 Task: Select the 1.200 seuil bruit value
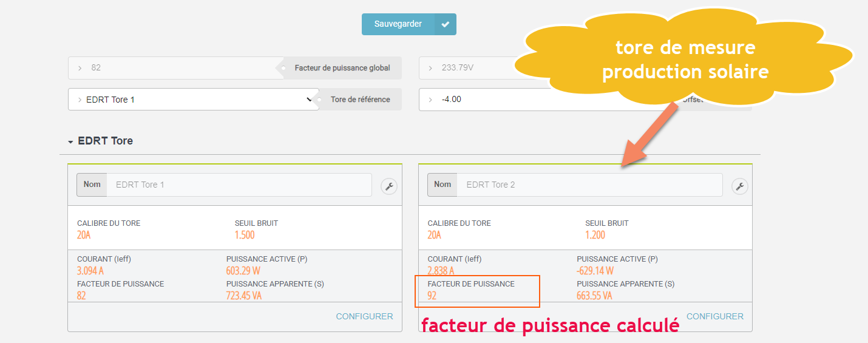pyautogui.click(x=595, y=235)
